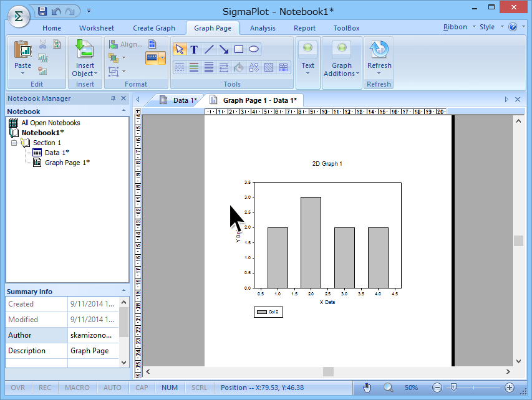532x400 pixels.
Task: Click the Col 2 graph legend
Action: click(268, 312)
